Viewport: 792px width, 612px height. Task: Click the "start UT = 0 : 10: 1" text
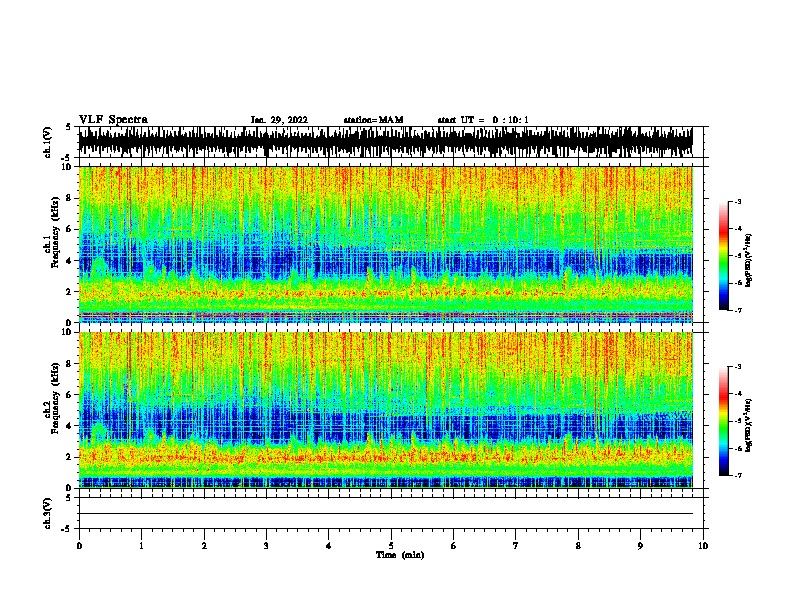(483, 120)
